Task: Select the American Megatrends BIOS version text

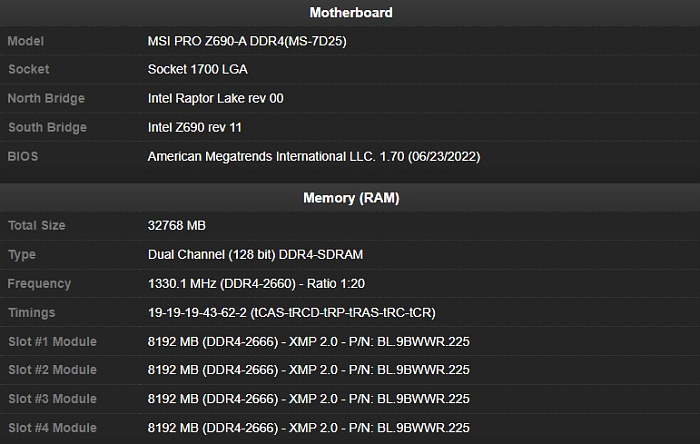Action: coord(314,156)
